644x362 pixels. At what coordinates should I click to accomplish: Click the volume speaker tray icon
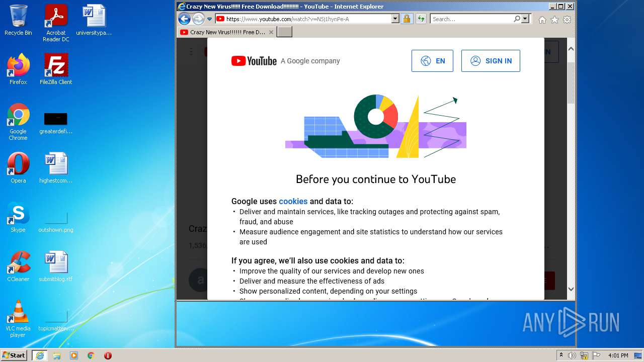click(572, 355)
